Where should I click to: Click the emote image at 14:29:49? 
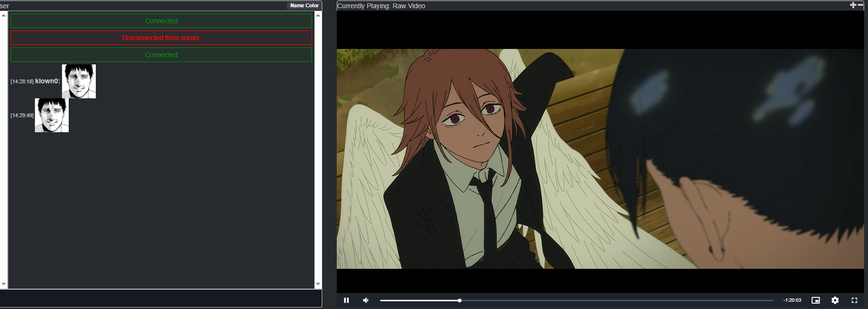pos(52,115)
